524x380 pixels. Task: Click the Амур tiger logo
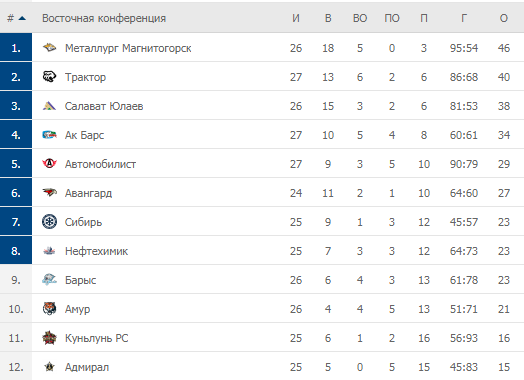pos(49,309)
